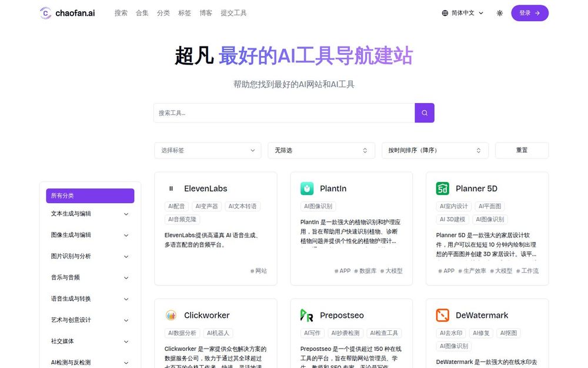Open the 合集 nav menu item

(x=142, y=13)
